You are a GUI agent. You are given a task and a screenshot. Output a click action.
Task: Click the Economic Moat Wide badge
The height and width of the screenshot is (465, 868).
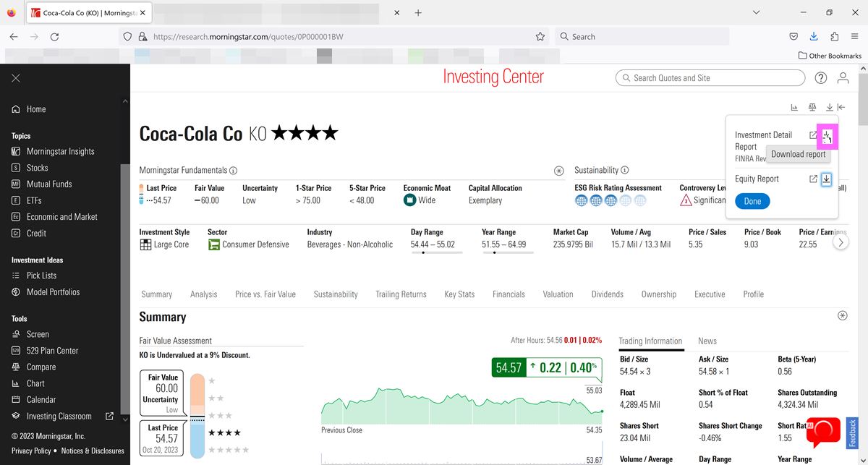[420, 200]
